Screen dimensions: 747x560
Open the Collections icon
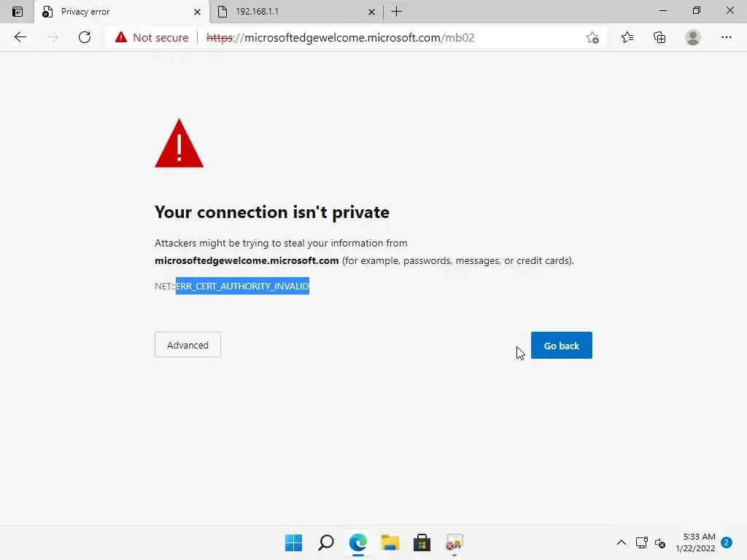(x=659, y=37)
